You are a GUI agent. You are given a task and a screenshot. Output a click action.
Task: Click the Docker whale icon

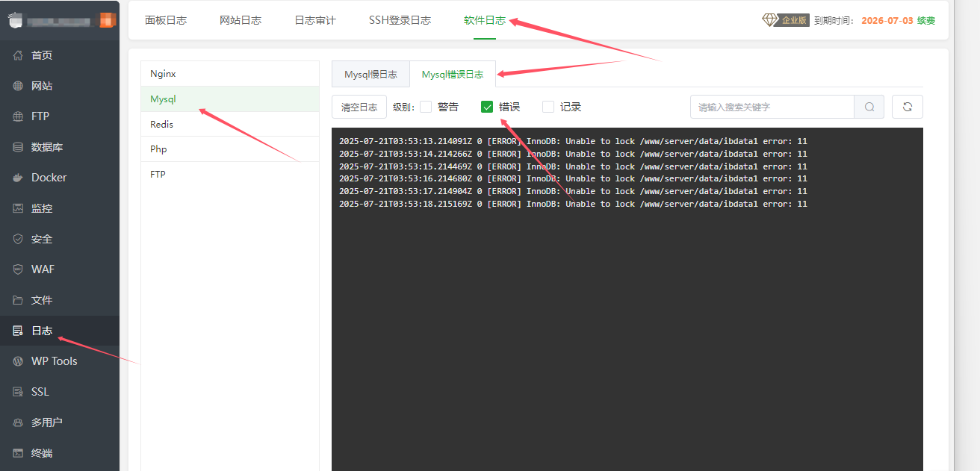click(x=18, y=178)
